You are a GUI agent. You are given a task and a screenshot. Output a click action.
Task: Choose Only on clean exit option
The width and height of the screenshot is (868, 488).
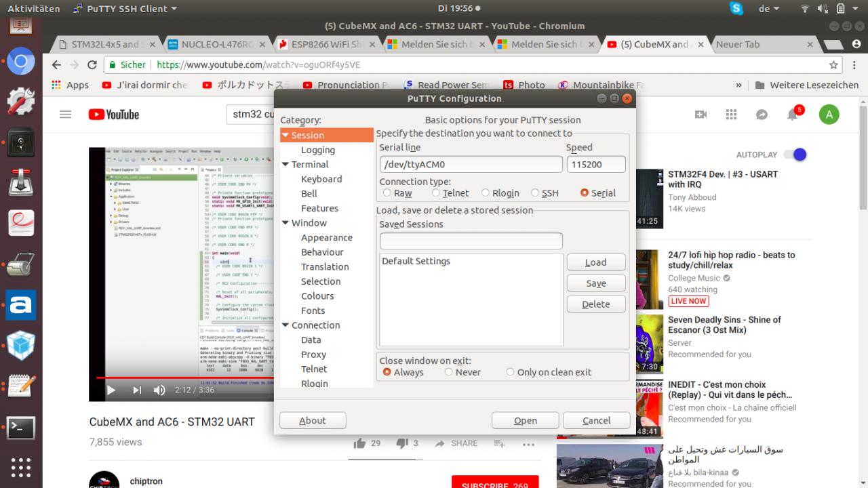(510, 372)
